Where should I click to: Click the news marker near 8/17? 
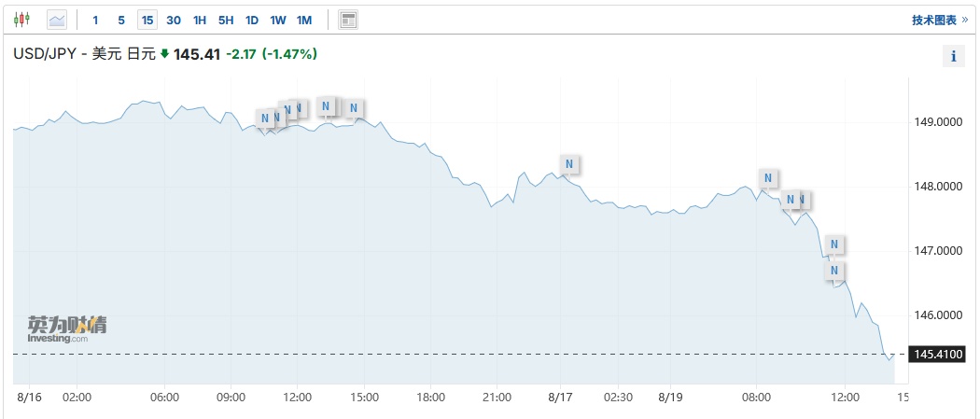pos(570,164)
